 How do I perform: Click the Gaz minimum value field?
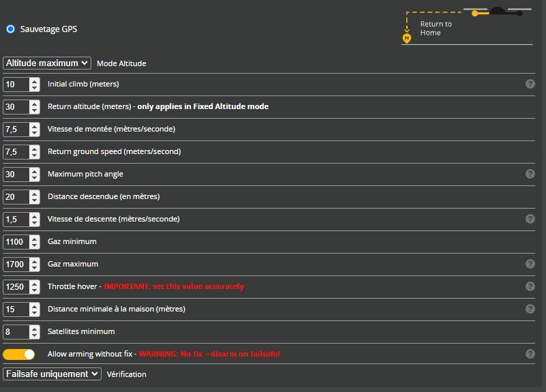pyautogui.click(x=16, y=242)
